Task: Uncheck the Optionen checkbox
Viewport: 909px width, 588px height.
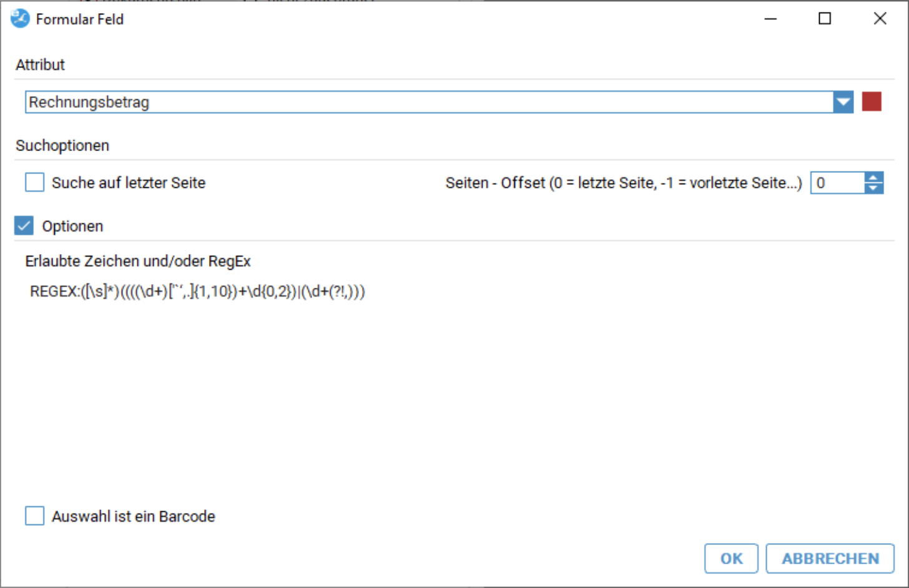Action: (x=24, y=226)
